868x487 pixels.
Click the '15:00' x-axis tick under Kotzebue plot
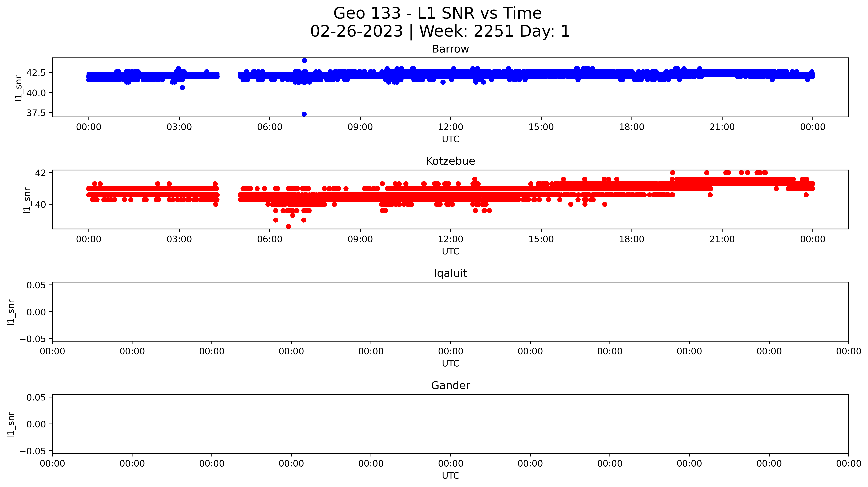click(x=541, y=239)
